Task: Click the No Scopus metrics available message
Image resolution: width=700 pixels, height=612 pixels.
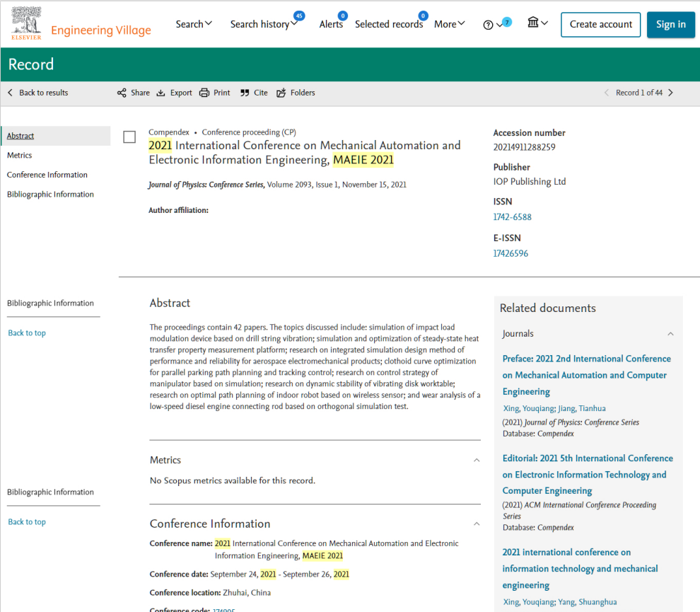Action: click(233, 480)
